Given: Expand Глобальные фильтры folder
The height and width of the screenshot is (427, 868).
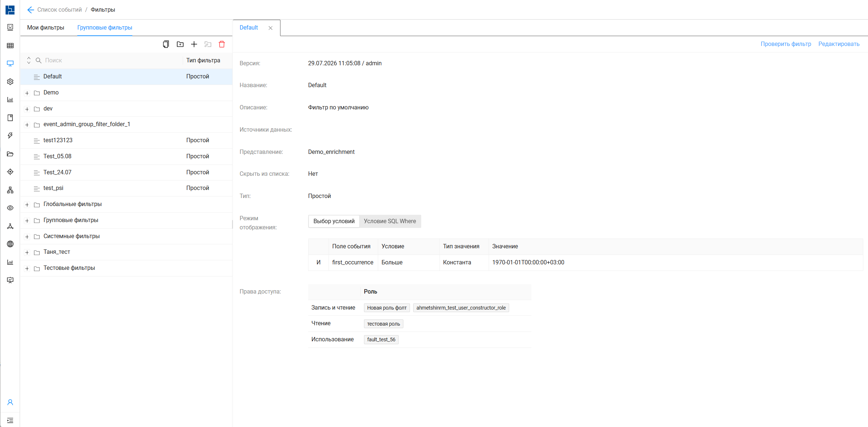Looking at the screenshot, I should [x=27, y=205].
